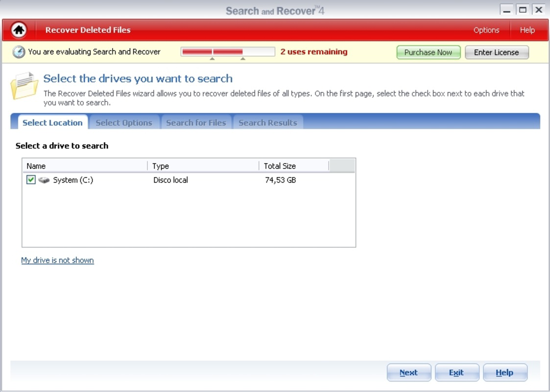550x392 pixels.
Task: Open the Help menu in red header
Action: [527, 30]
